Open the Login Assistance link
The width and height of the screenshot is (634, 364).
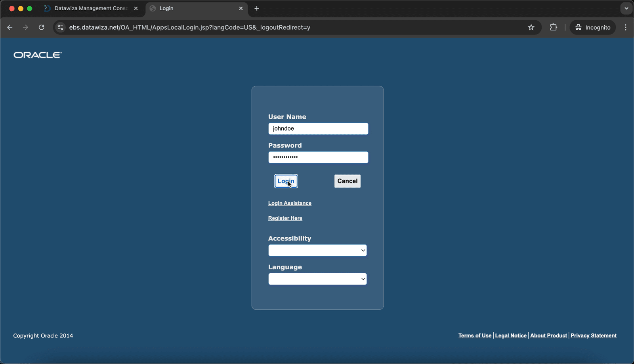click(x=290, y=203)
